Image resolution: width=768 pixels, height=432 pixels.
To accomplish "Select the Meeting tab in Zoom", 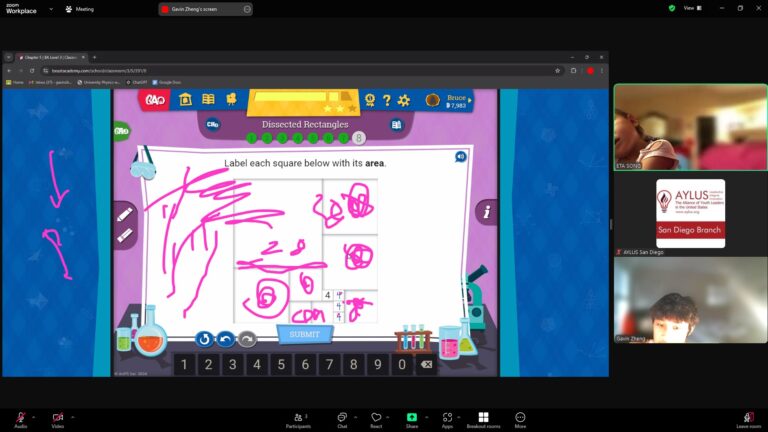I will point(79,9).
